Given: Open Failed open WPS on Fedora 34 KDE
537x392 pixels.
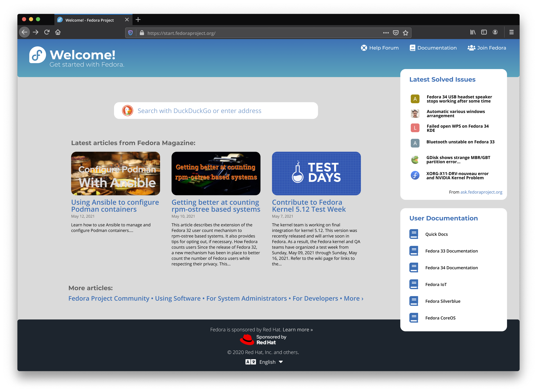Looking at the screenshot, I should point(457,128).
